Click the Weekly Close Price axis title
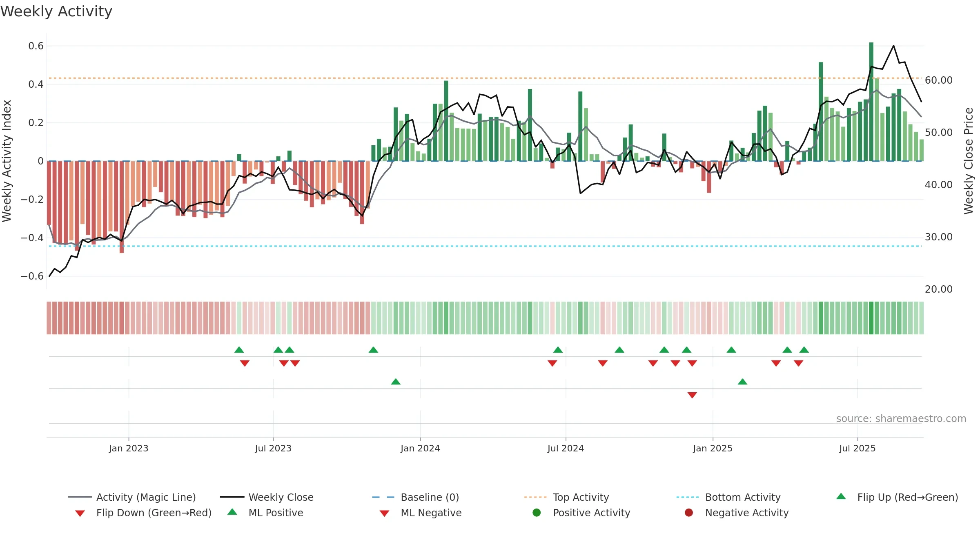Viewport: 980px width, 551px height. click(969, 161)
